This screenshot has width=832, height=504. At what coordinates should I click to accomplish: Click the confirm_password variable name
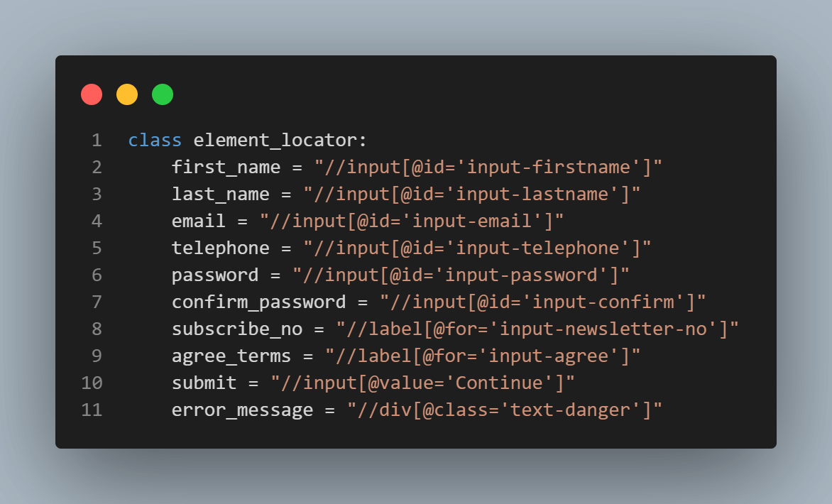(x=258, y=302)
